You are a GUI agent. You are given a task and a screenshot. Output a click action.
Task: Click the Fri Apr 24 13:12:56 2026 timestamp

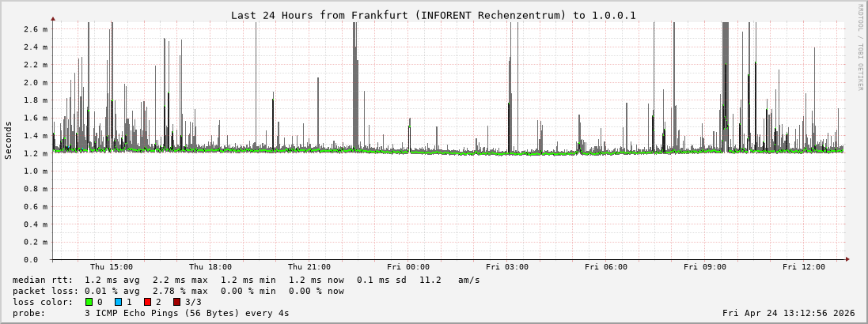click(788, 313)
